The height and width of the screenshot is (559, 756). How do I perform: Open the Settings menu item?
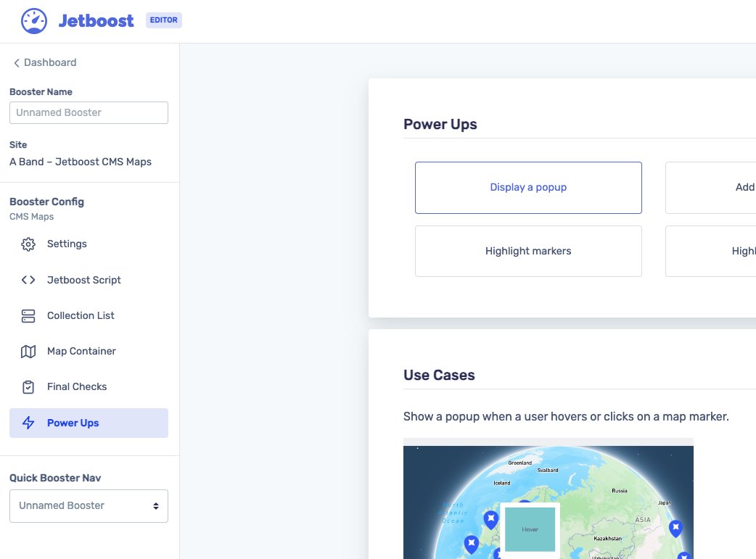click(89, 244)
